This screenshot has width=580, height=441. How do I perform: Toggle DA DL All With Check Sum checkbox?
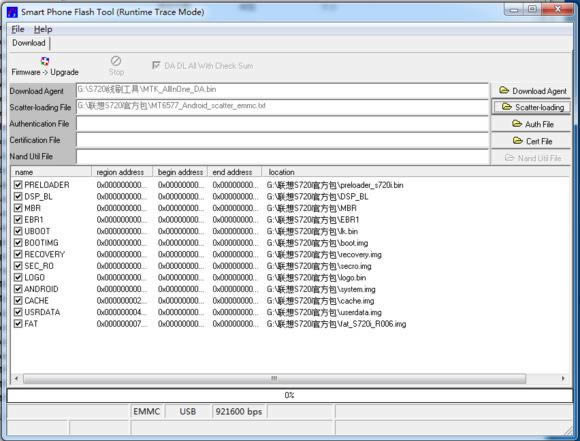pos(156,65)
